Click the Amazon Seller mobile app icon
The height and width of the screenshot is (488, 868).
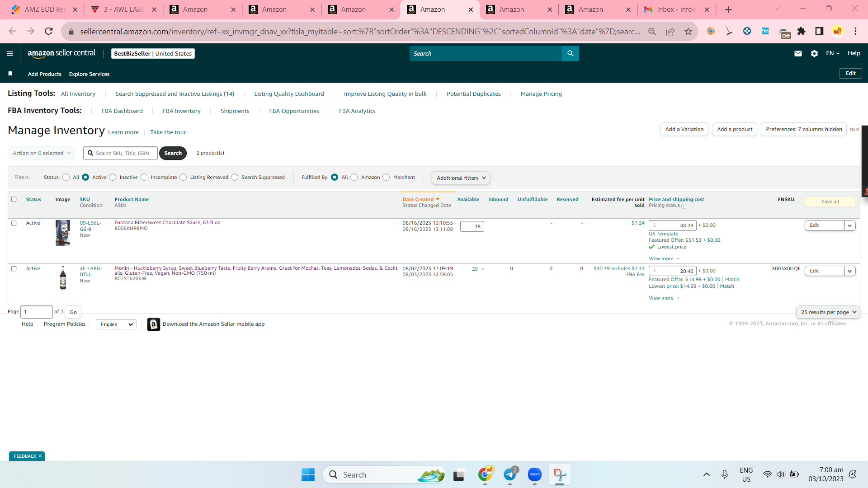click(x=154, y=324)
